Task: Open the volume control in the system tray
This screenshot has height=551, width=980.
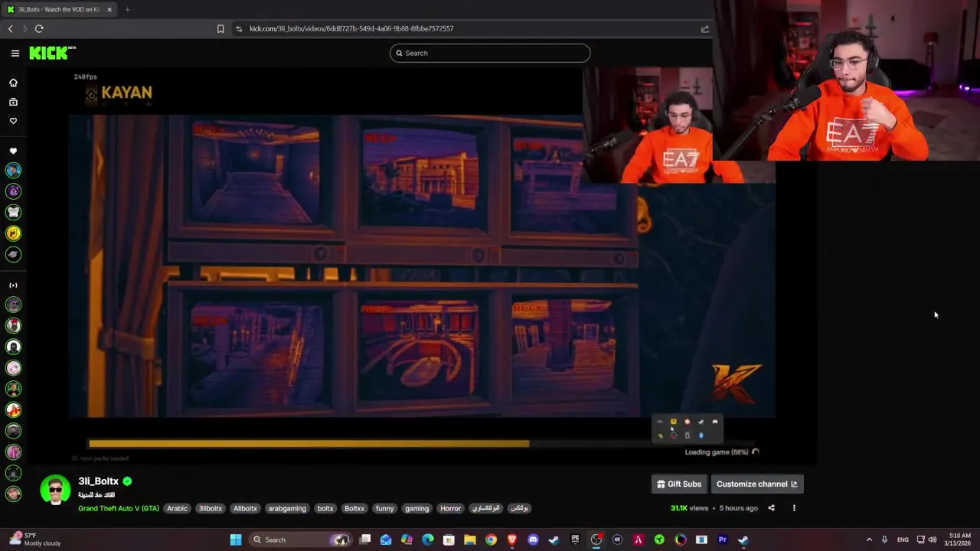Action: 932,540
